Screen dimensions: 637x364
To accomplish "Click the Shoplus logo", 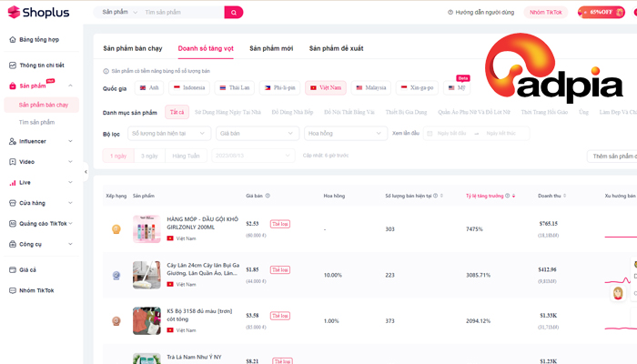I will [x=38, y=12].
